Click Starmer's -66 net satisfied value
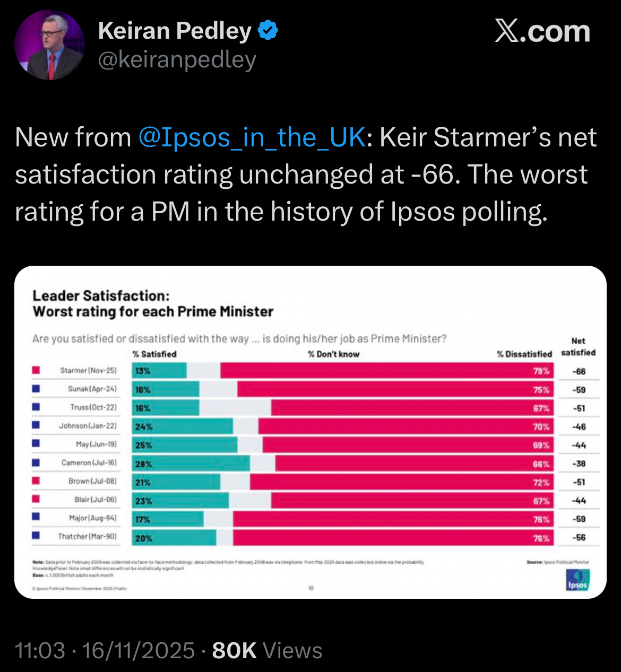 click(x=579, y=371)
